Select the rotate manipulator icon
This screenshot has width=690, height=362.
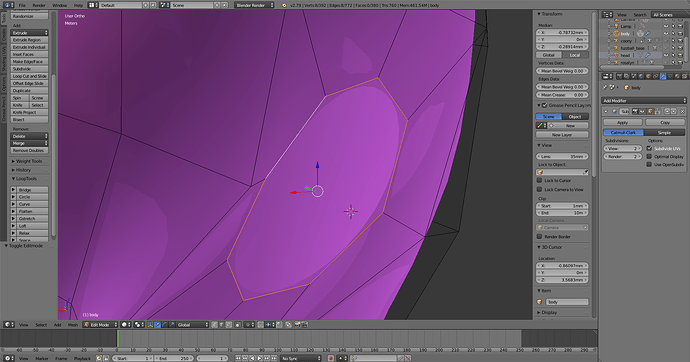(x=165, y=325)
